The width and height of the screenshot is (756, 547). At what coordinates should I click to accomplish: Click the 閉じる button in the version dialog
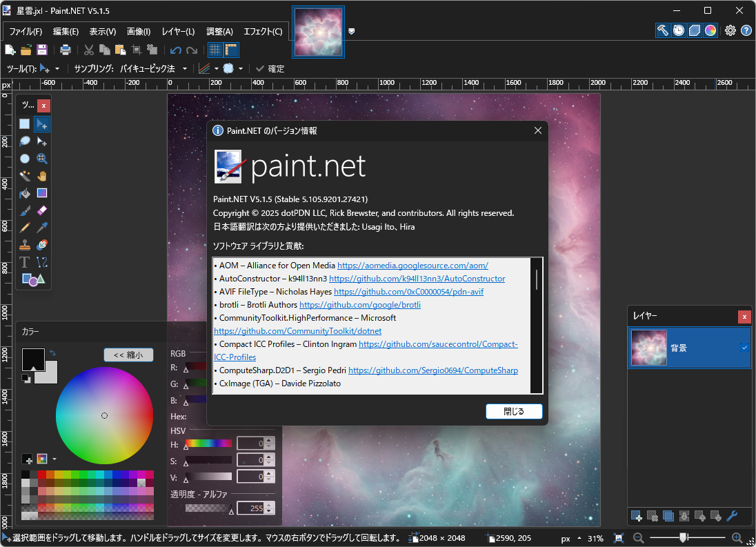pos(514,411)
